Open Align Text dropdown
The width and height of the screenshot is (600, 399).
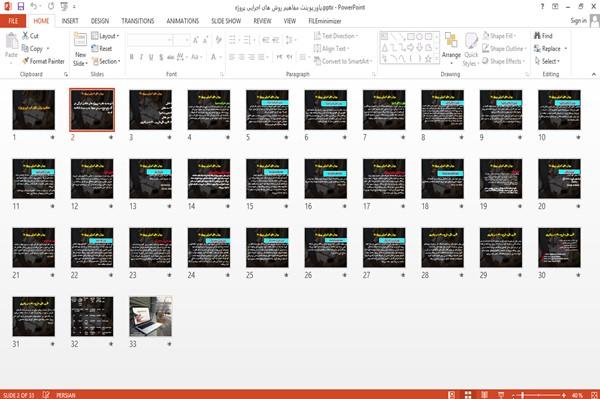click(331, 49)
